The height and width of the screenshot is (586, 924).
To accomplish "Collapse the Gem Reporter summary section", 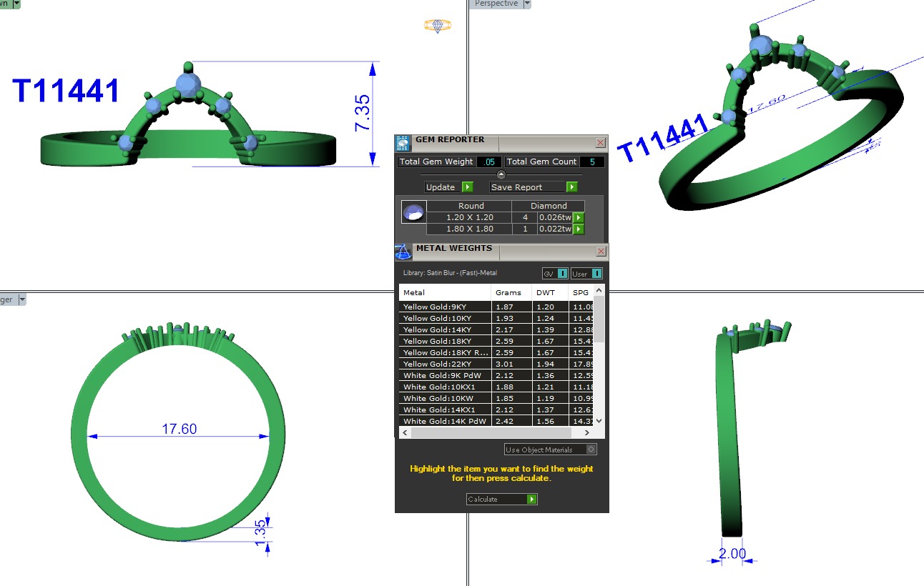I will [x=501, y=174].
